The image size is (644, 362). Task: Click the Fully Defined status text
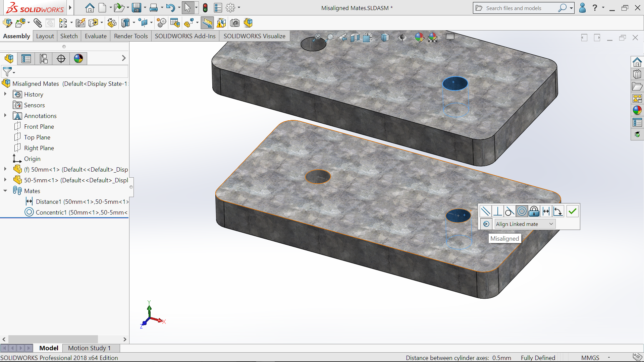[538, 358]
